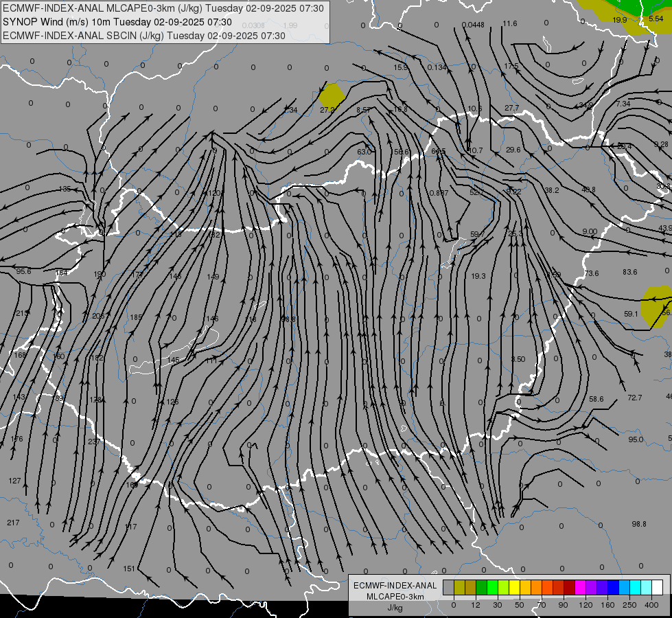Select the lime yellow-green legend swatch
Viewport: 672px width, 618px height.
(x=503, y=587)
